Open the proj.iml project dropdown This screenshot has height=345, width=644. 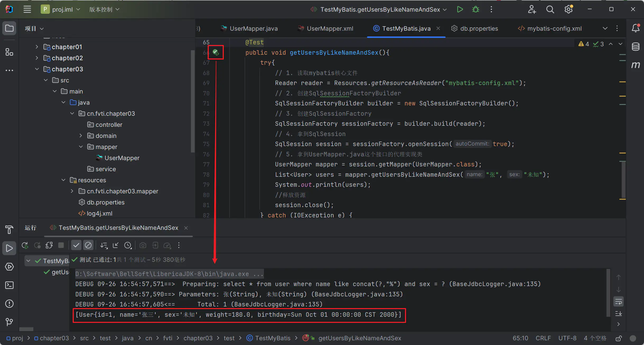pos(60,10)
